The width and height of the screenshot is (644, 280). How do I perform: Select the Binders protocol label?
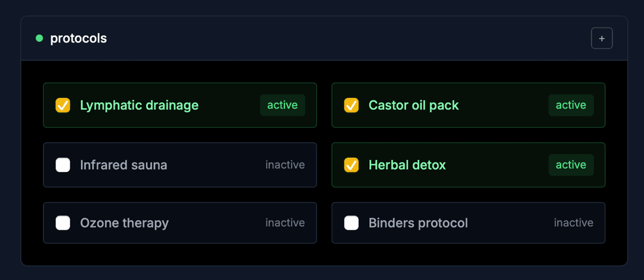coord(418,223)
